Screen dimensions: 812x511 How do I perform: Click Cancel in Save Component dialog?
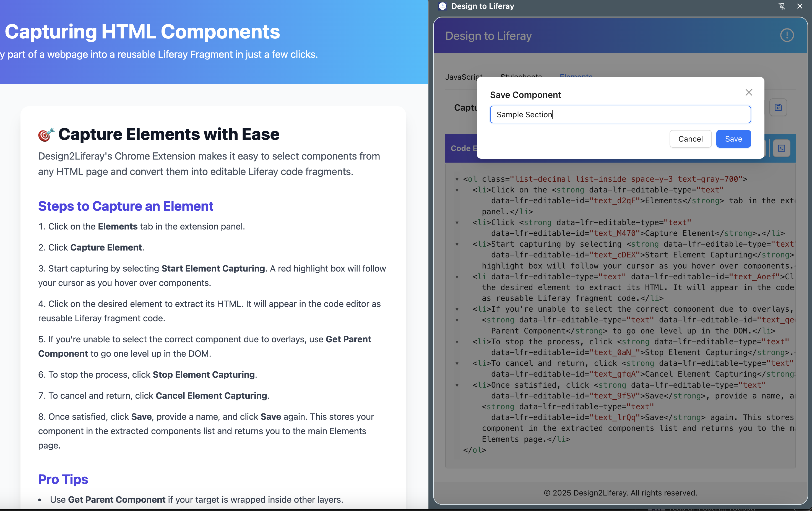click(x=690, y=139)
